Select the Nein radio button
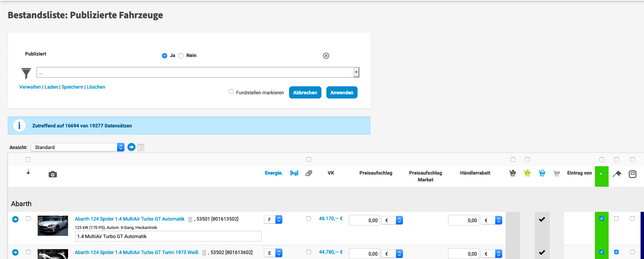This screenshot has height=259, width=644. 181,56
